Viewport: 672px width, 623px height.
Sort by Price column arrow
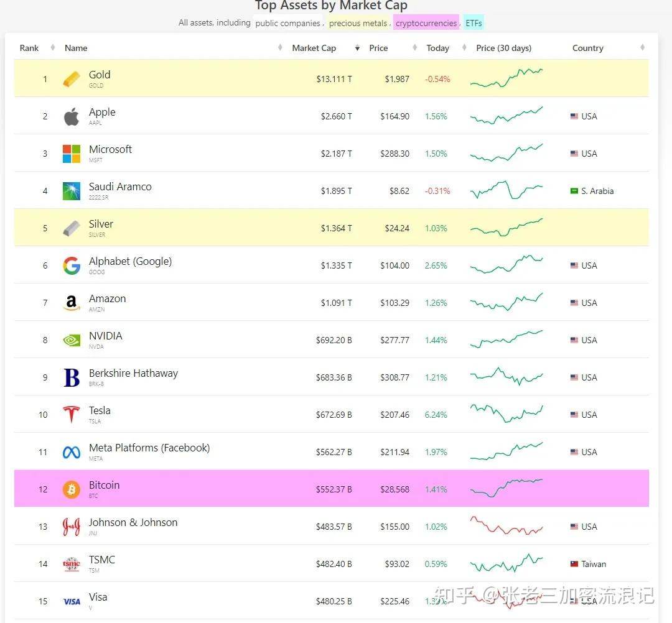click(414, 48)
